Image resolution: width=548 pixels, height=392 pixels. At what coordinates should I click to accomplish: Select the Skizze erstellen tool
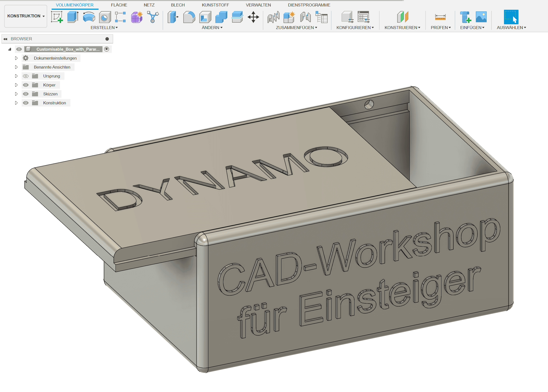(x=57, y=17)
